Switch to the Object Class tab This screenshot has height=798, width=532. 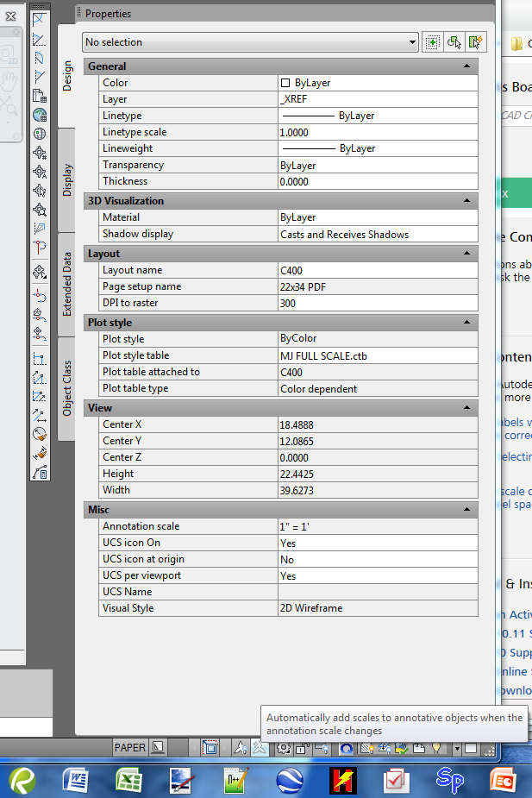click(67, 389)
